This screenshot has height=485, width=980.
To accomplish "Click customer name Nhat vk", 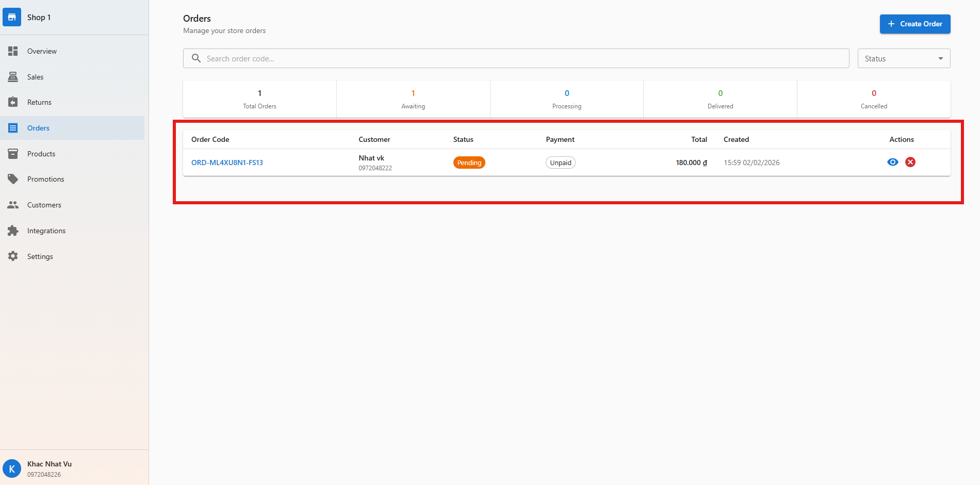I will click(x=371, y=158).
